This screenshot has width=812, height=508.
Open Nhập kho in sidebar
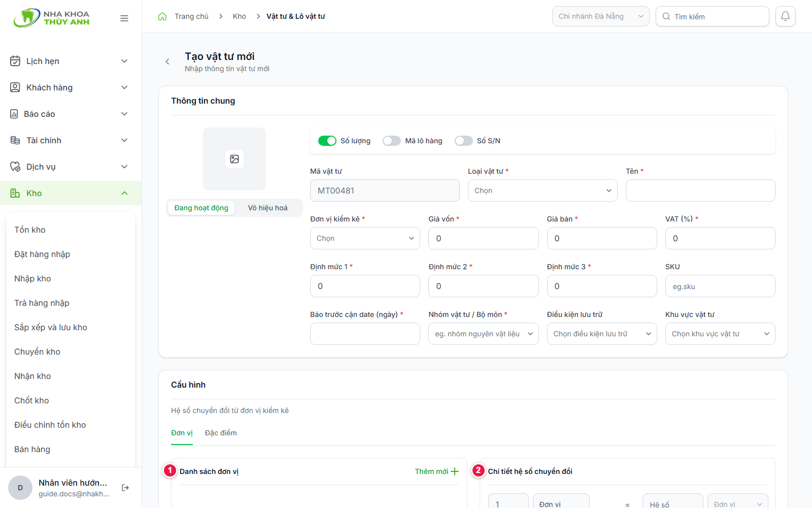click(71, 278)
